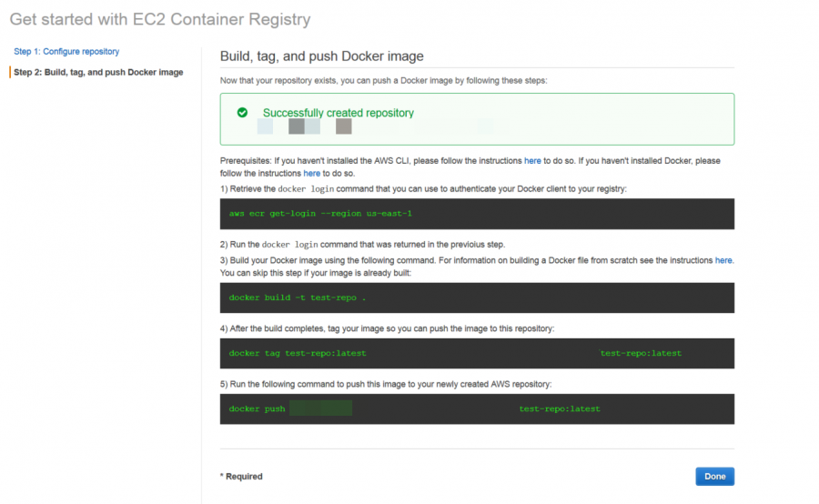Click the test-repo:latest text in push command

(x=560, y=409)
